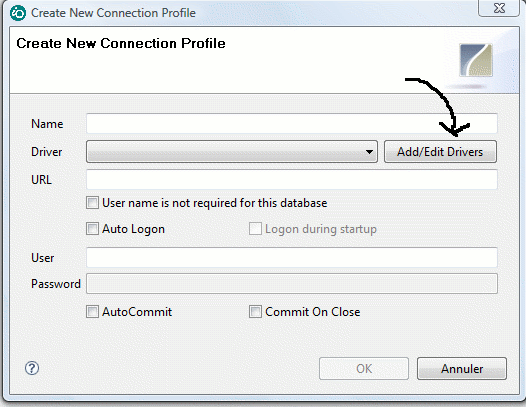
Task: Open the help question mark icon
Action: [x=32, y=368]
